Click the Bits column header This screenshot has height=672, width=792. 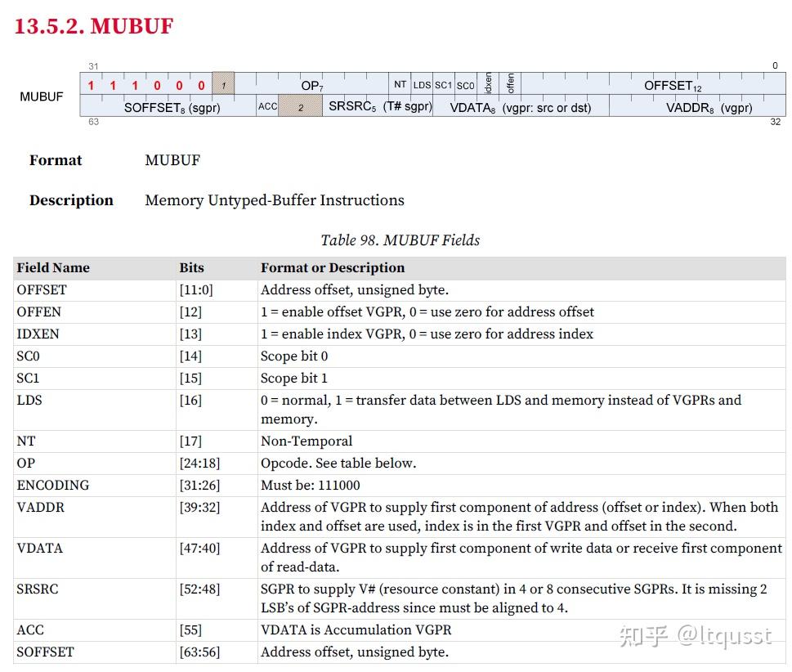pos(191,268)
